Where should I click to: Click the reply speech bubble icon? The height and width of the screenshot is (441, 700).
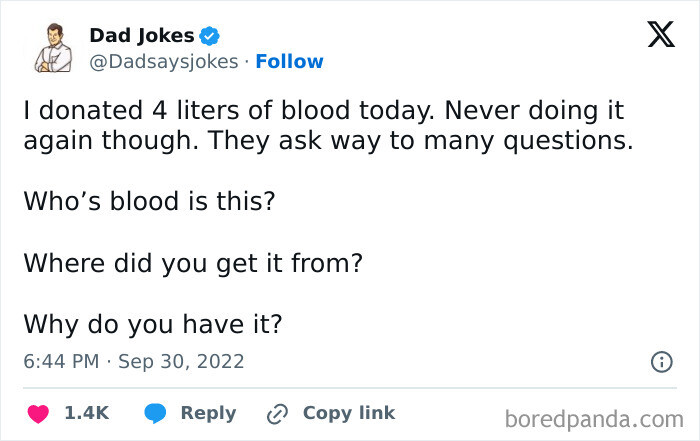coord(156,413)
